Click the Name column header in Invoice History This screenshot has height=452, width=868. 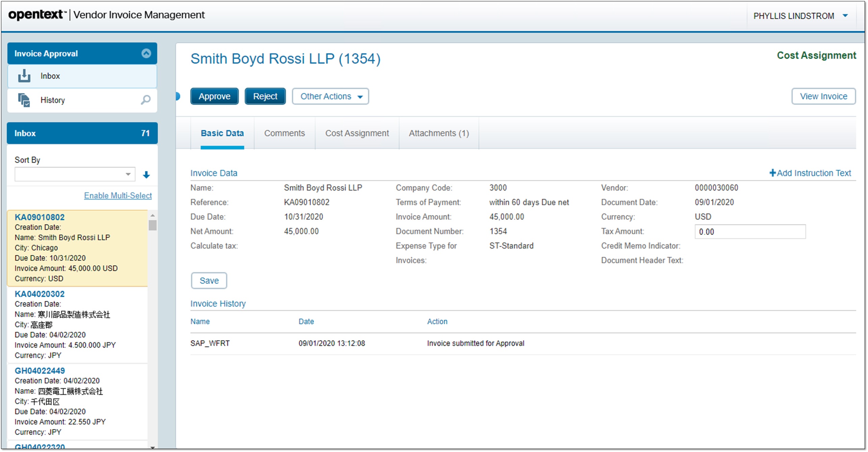click(x=200, y=321)
